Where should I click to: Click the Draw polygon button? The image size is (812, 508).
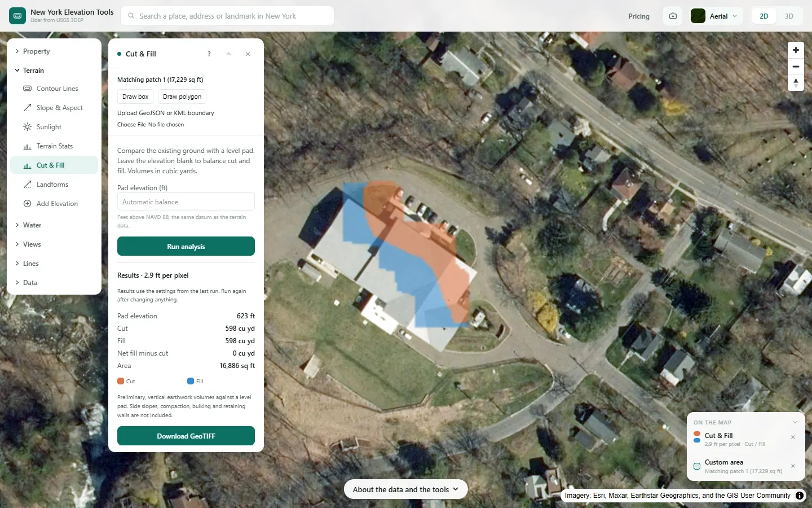[182, 97]
